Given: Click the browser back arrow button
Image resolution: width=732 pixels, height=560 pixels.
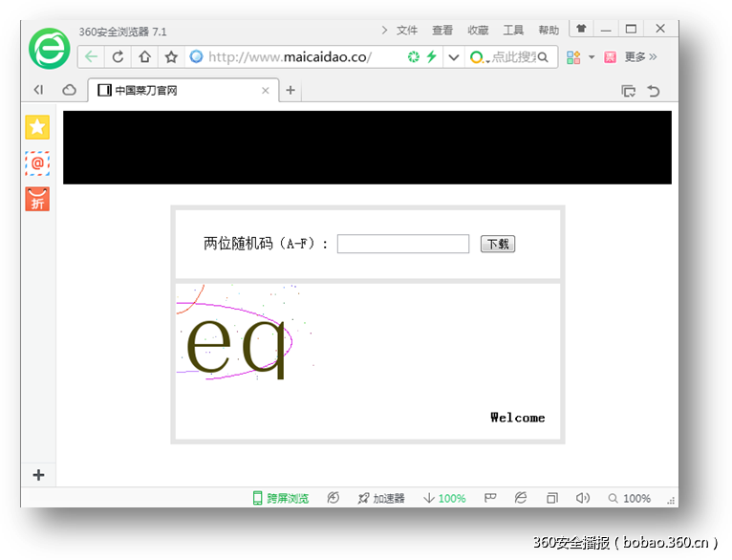Looking at the screenshot, I should 92,57.
